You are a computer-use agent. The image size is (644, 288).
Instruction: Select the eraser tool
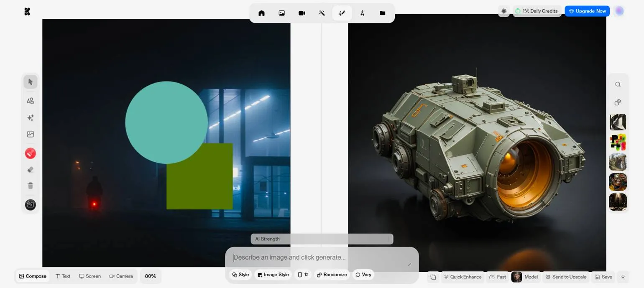coord(31,170)
